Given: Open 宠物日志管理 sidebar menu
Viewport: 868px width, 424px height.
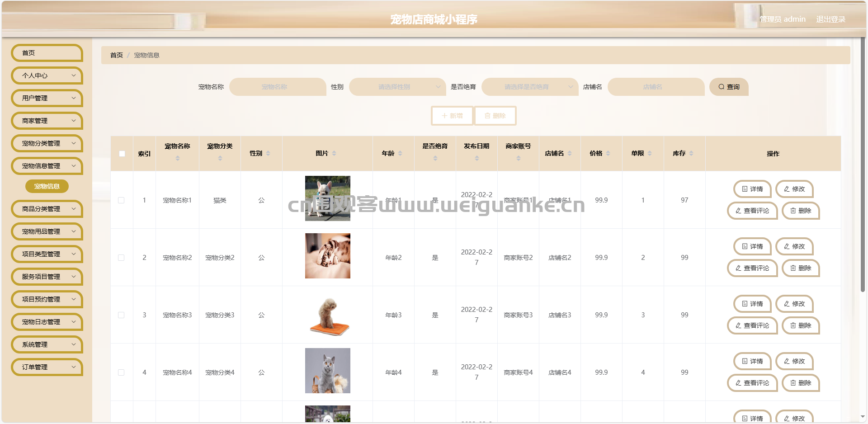Looking at the screenshot, I should (47, 322).
